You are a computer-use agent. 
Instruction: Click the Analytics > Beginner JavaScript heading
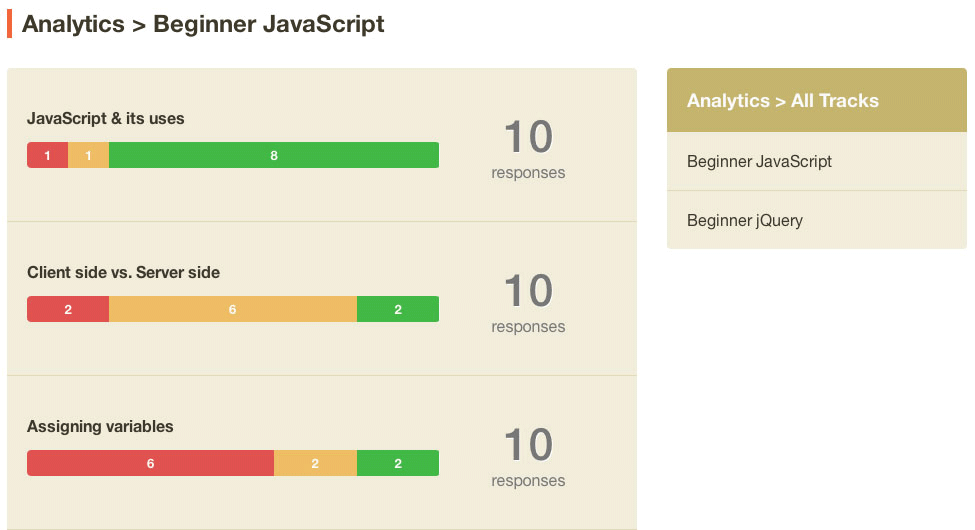203,24
